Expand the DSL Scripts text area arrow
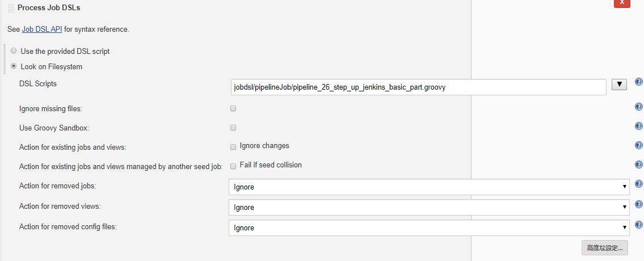The image size is (644, 261). pyautogui.click(x=619, y=85)
